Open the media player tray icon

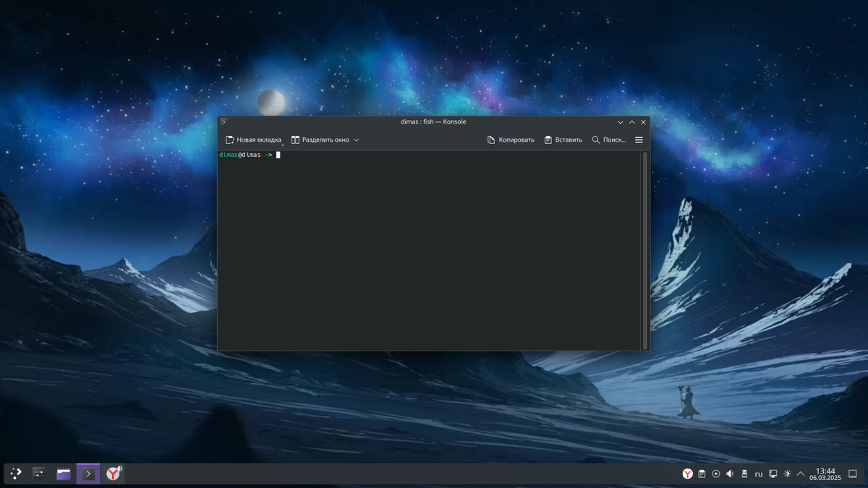pos(716,474)
